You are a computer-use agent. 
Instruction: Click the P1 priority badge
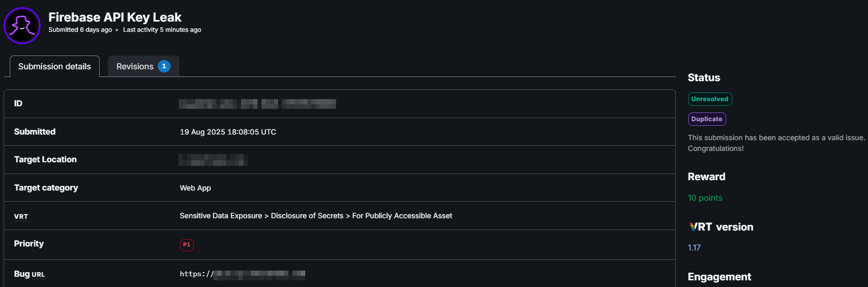pos(187,245)
